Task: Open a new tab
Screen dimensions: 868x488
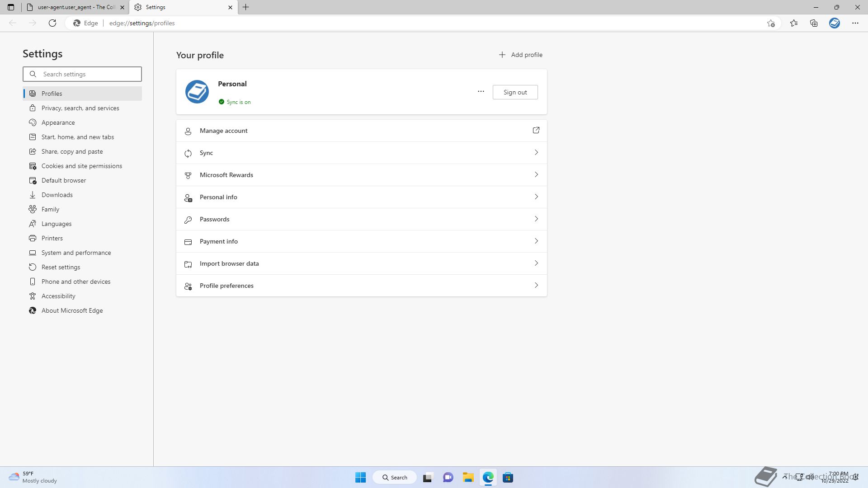Action: (246, 7)
